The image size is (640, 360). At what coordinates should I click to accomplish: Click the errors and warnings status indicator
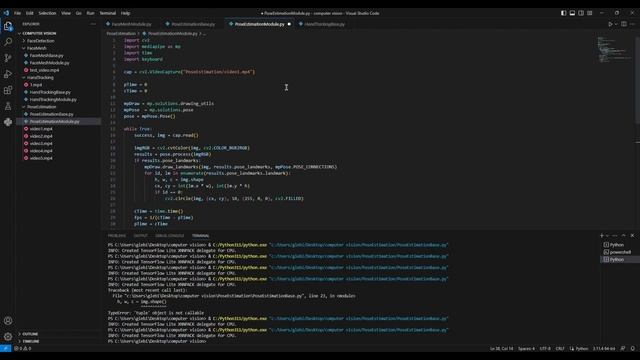tap(22, 349)
